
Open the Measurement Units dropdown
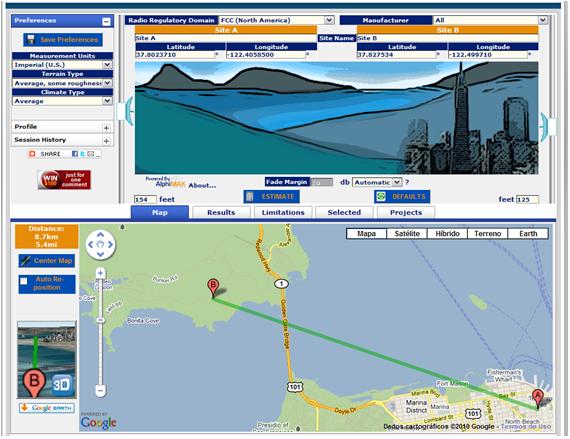63,65
